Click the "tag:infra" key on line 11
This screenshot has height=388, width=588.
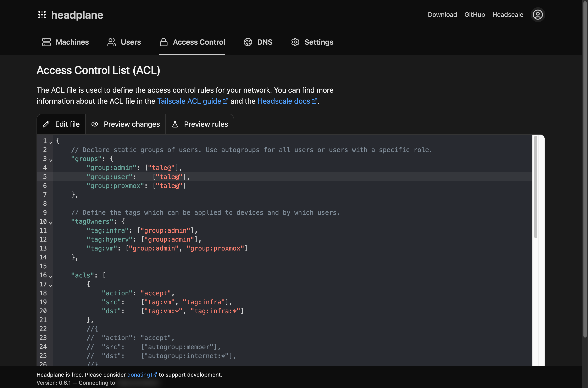point(107,230)
